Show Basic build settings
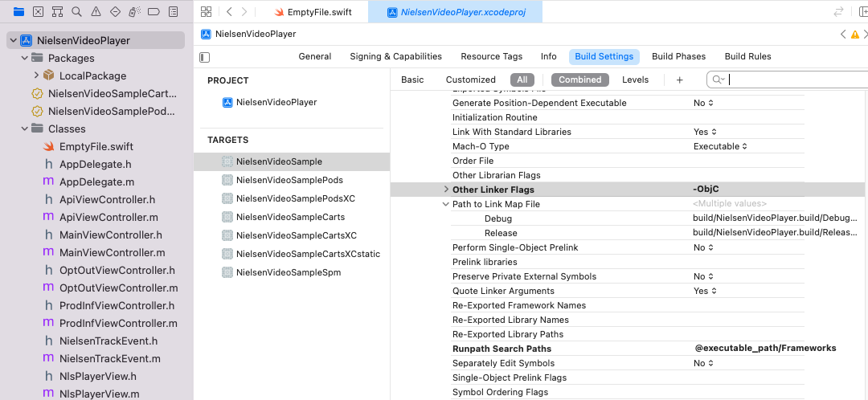The width and height of the screenshot is (868, 400). coord(412,80)
